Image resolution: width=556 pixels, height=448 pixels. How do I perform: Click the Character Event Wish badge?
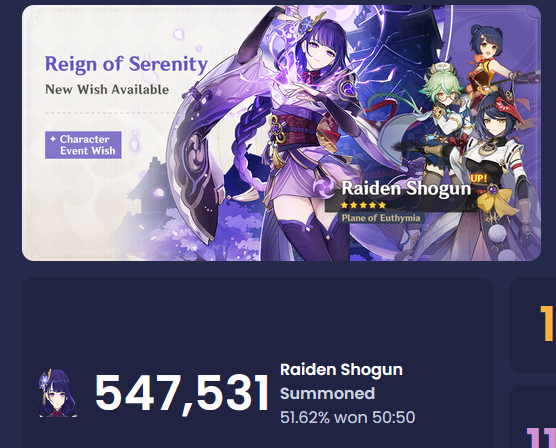point(83,145)
